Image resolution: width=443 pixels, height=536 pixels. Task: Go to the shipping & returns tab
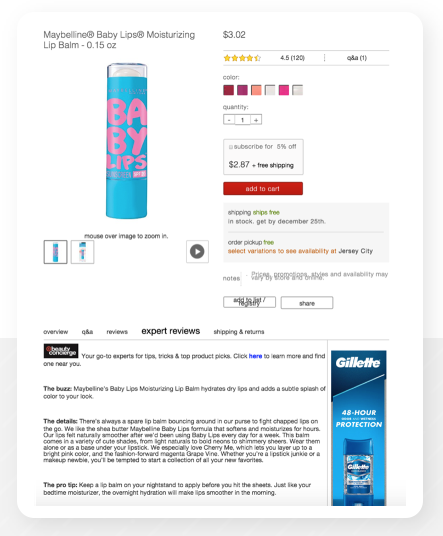239,332
